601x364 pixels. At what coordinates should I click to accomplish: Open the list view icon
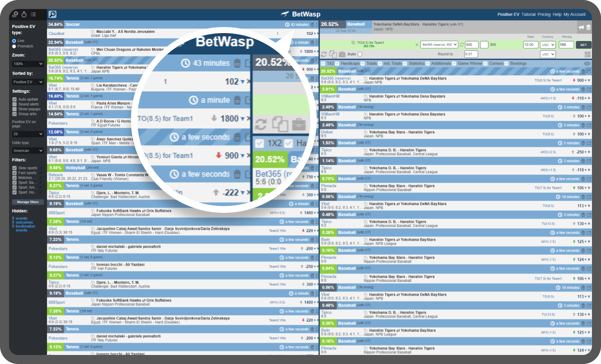point(33,14)
